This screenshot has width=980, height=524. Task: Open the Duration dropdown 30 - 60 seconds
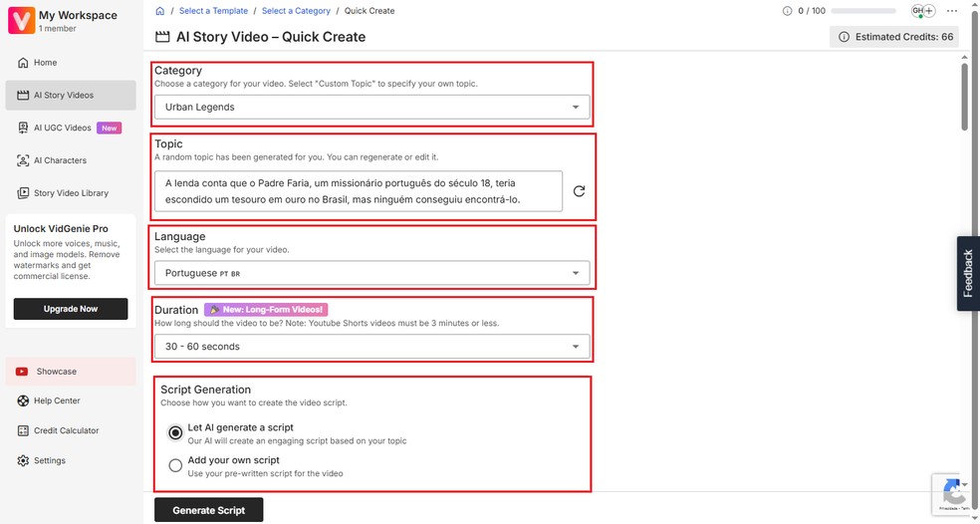coord(371,347)
